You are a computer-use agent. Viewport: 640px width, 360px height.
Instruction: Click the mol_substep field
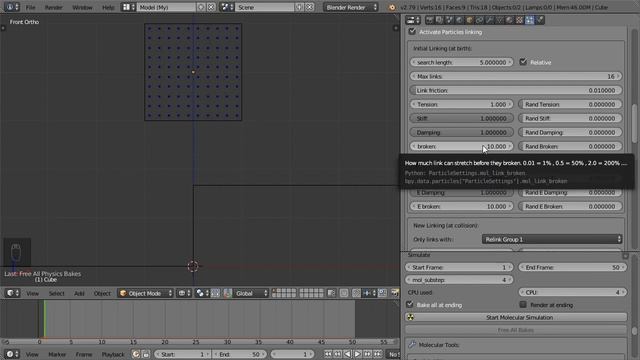(x=459, y=280)
